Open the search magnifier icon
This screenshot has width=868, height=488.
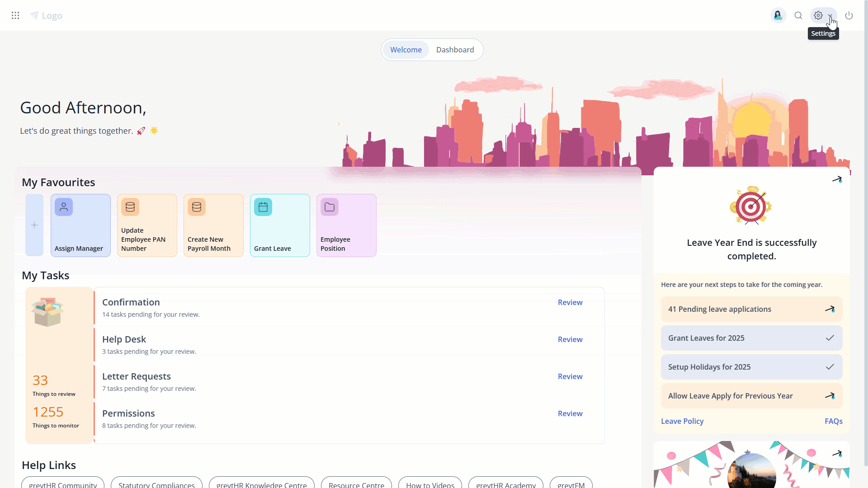point(798,16)
